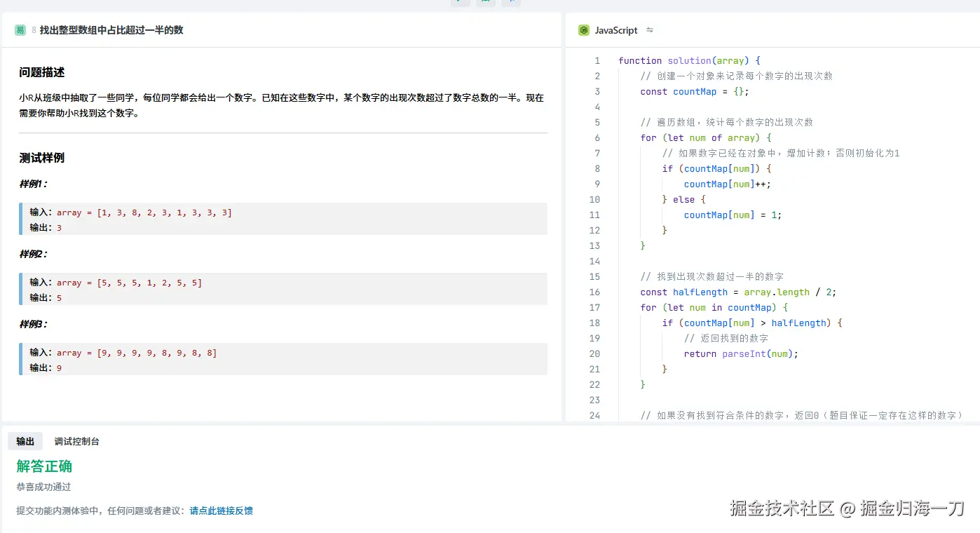
Task: Click line number 16 in the editor gutter
Action: [x=594, y=292]
